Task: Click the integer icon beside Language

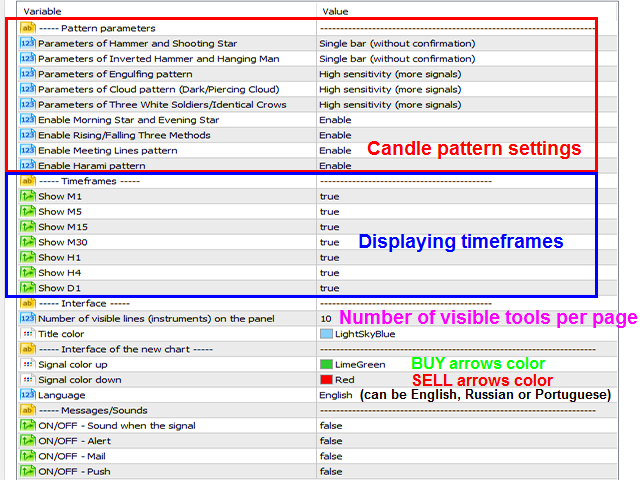Action: pos(27,395)
